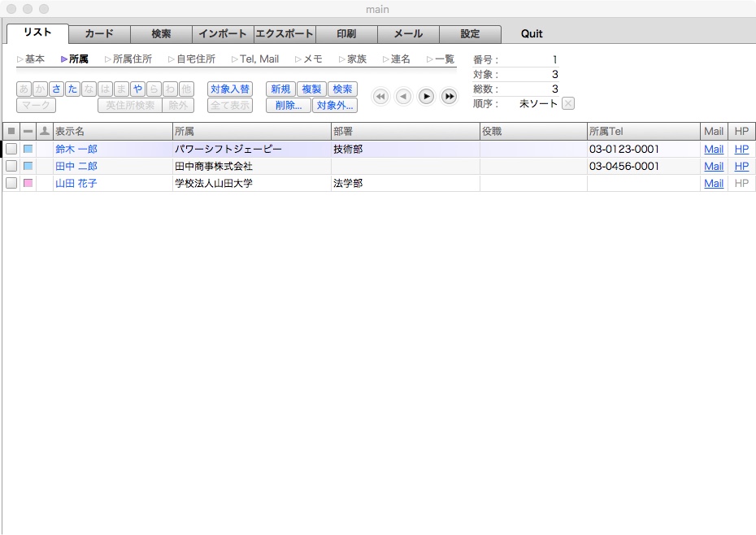Image resolution: width=756 pixels, height=535 pixels.
Task: Filter names by the や kana button
Action: pyautogui.click(x=137, y=89)
